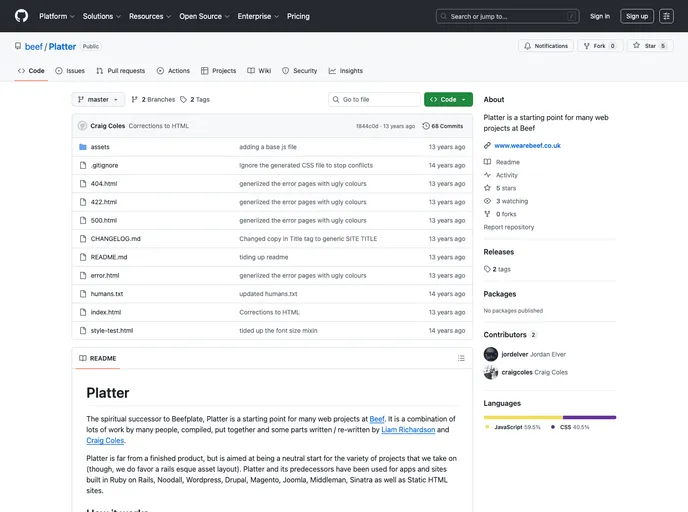
Task: Click the assets folder icon
Action: (82, 147)
